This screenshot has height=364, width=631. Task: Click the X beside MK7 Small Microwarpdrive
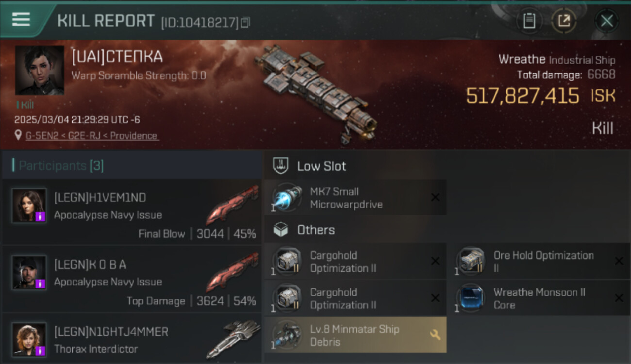[435, 197]
